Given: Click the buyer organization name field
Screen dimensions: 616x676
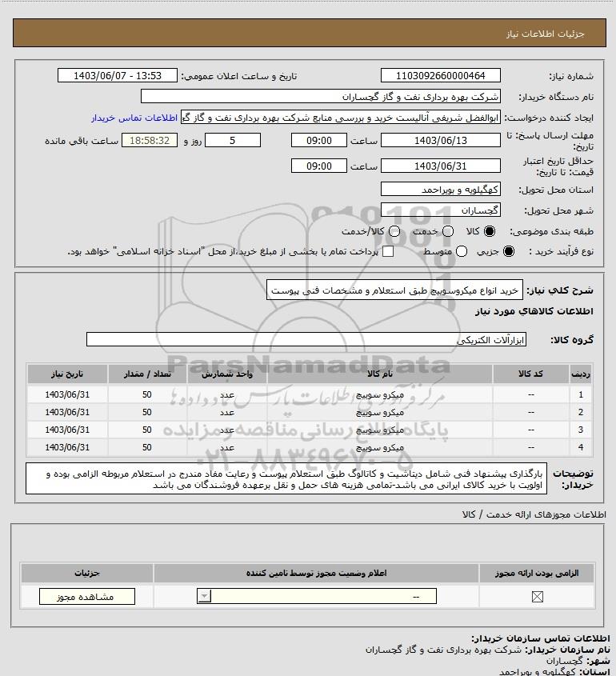Looking at the screenshot, I should click(320, 97).
